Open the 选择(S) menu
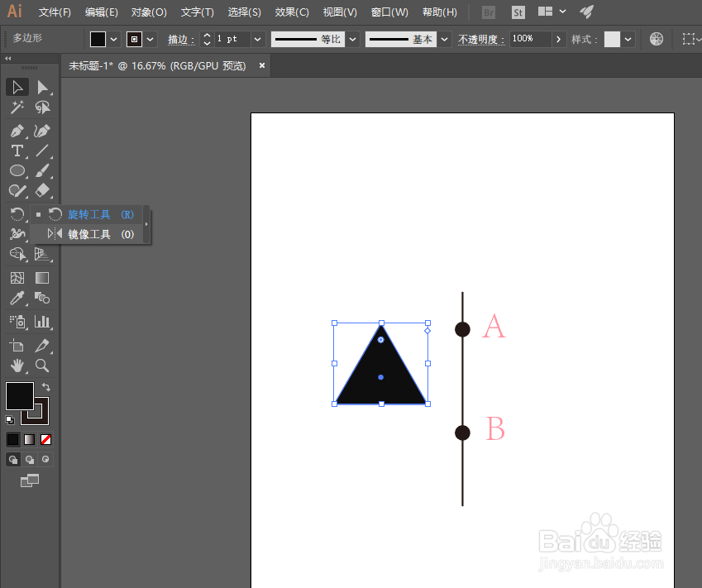This screenshot has height=588, width=702. [x=245, y=12]
